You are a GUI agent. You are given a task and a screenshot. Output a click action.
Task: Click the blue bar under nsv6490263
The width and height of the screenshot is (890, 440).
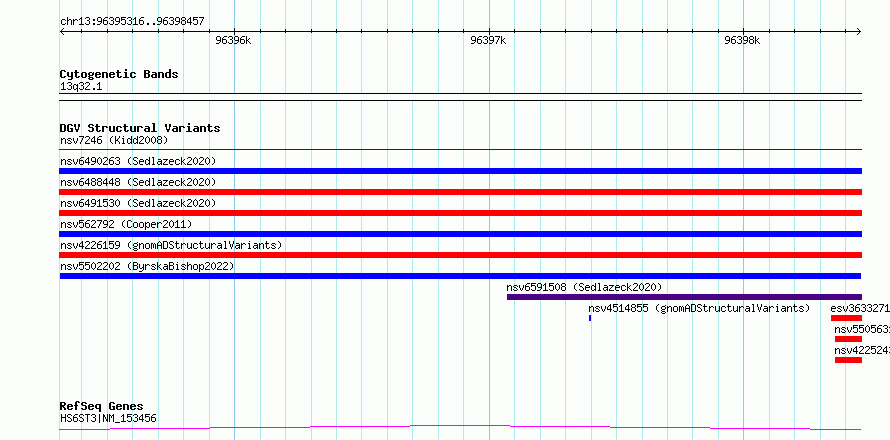[461, 171]
